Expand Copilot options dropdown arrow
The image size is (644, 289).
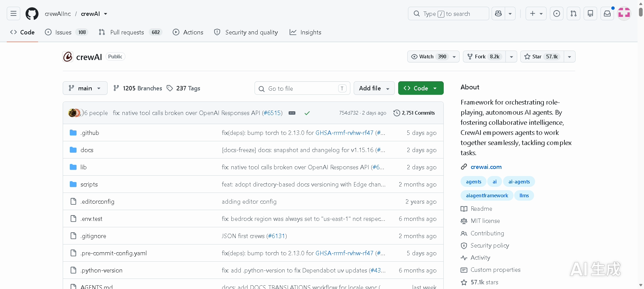[x=510, y=13]
